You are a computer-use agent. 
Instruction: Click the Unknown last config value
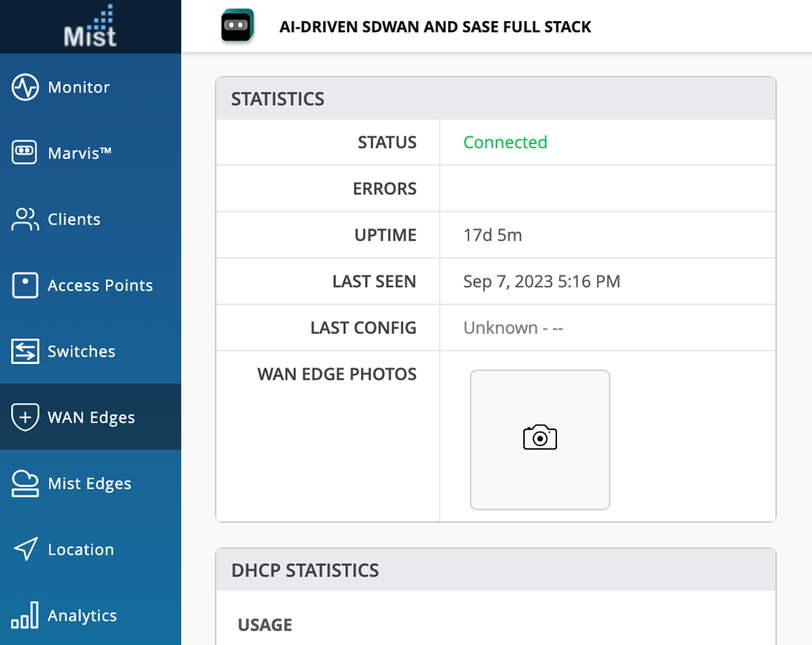(513, 328)
